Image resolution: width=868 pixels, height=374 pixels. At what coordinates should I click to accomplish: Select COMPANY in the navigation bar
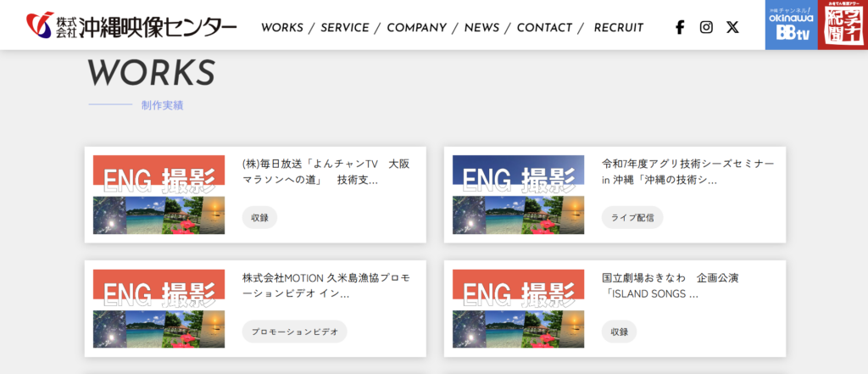(x=416, y=27)
